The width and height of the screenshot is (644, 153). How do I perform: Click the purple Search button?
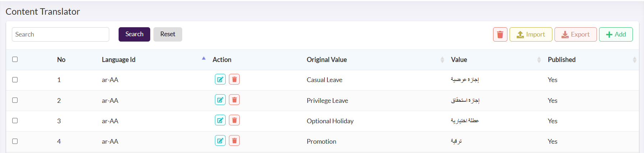134,34
